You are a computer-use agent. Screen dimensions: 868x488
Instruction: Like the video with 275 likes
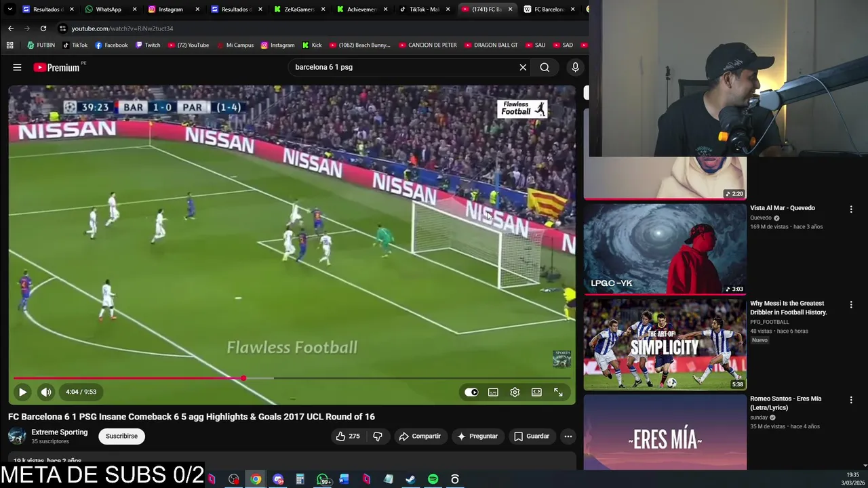click(347, 436)
